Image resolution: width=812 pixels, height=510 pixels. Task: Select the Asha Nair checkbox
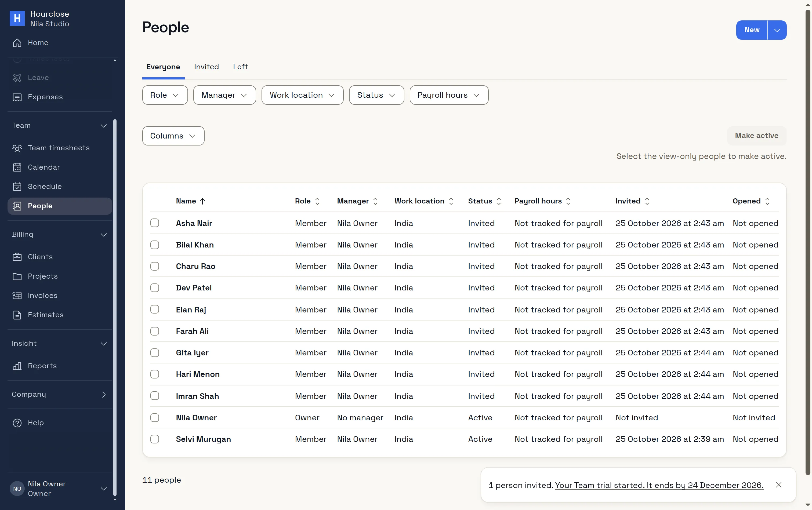(154, 223)
